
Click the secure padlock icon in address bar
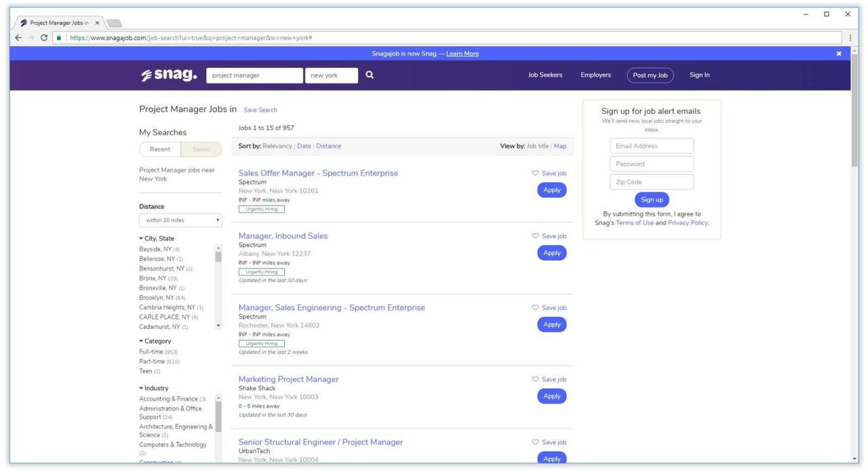pos(60,38)
